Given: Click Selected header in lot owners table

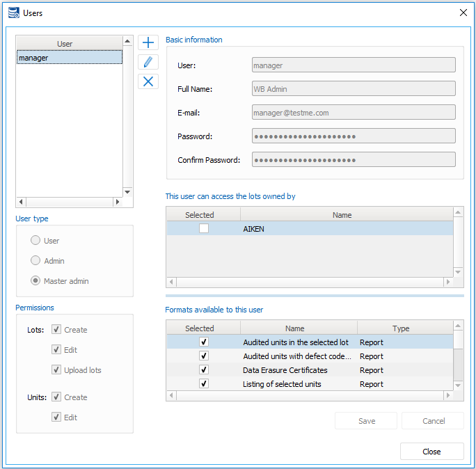Looking at the screenshot, I should pyautogui.click(x=204, y=214).
